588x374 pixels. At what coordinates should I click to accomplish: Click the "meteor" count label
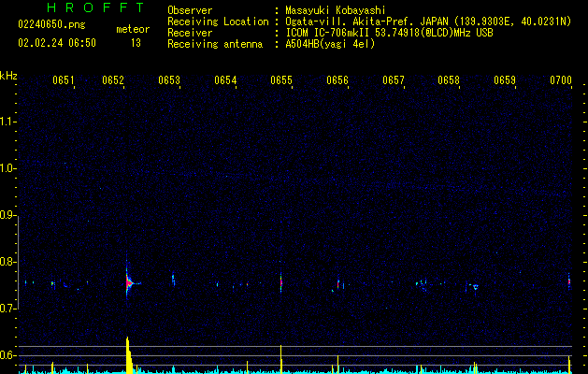133,29
